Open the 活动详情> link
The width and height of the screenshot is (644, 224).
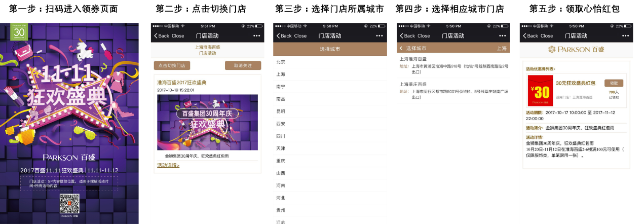pyautogui.click(x=168, y=165)
